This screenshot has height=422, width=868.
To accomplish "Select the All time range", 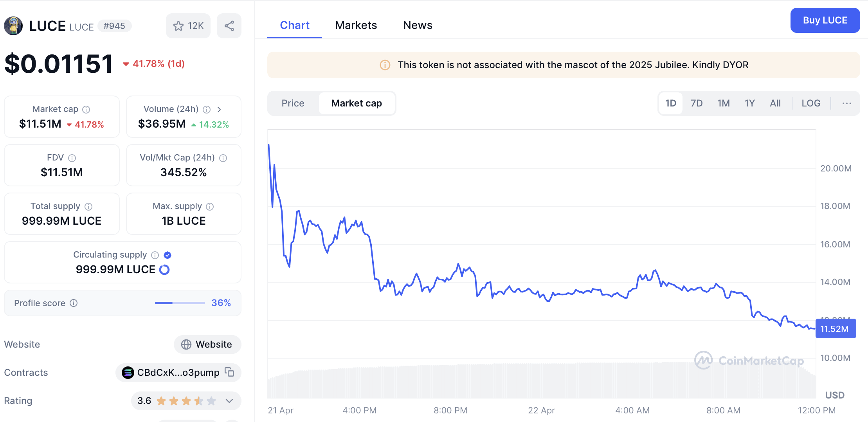I will (775, 103).
